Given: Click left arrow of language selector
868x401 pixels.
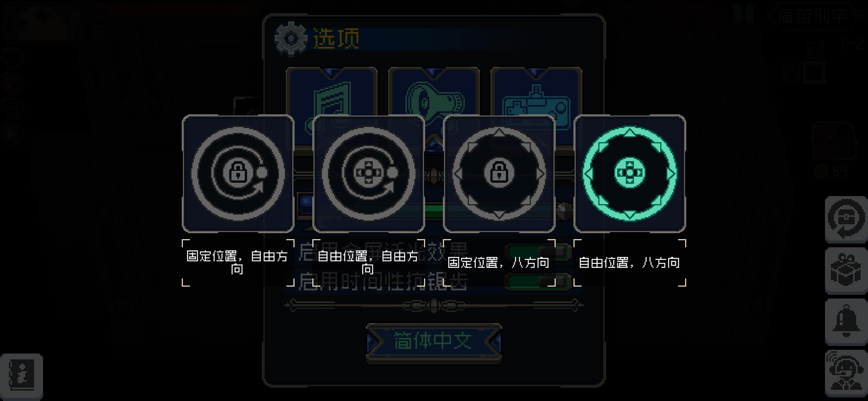Looking at the screenshot, I should click(x=374, y=342).
